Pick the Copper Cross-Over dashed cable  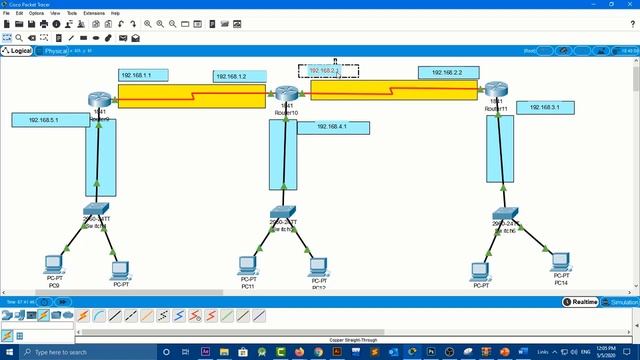pos(131,316)
